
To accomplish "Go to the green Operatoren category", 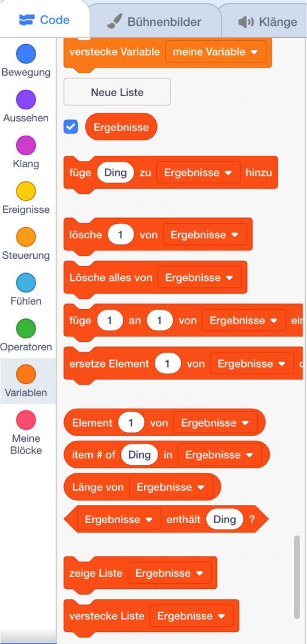I will click(x=26, y=329).
